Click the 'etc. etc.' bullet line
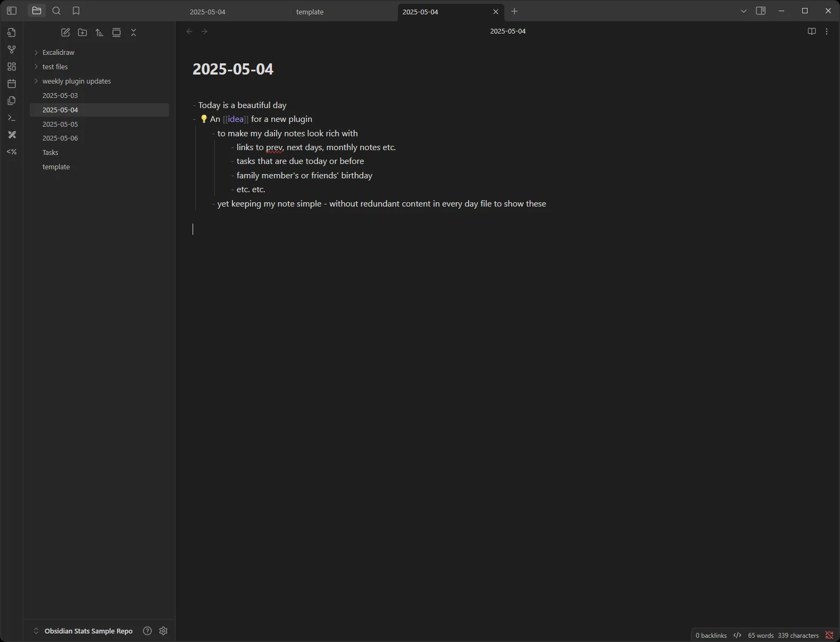Viewport: 840px width, 642px height. (251, 190)
